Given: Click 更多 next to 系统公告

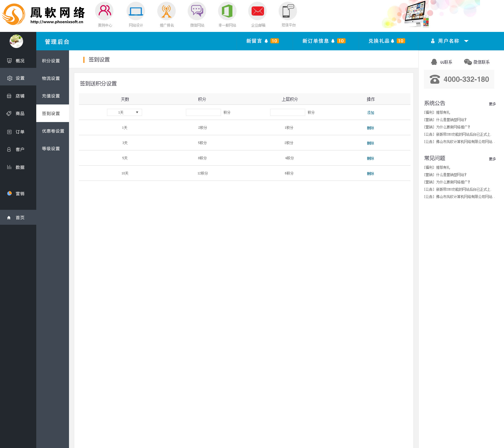Looking at the screenshot, I should [492, 104].
